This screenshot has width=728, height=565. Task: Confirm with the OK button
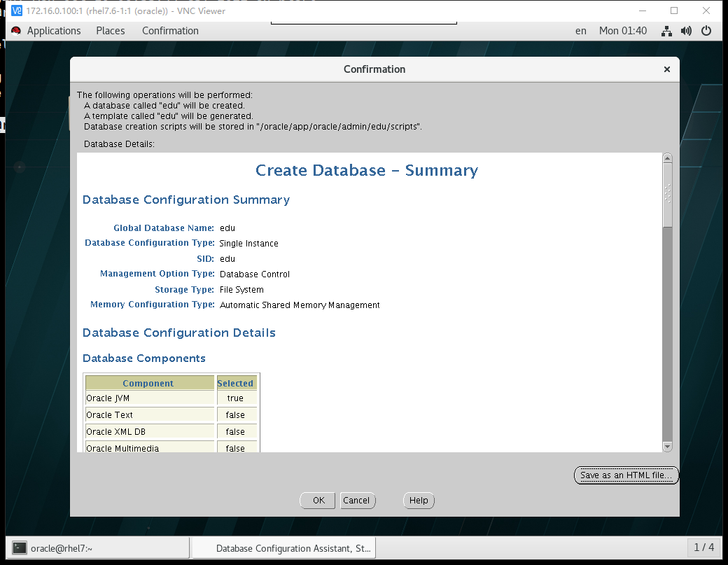pos(318,501)
